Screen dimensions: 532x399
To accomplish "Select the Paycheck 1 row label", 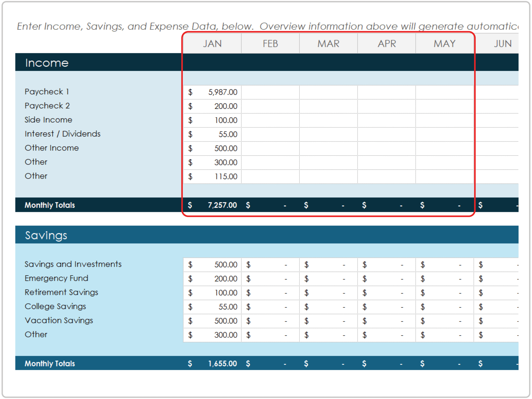I will point(47,92).
